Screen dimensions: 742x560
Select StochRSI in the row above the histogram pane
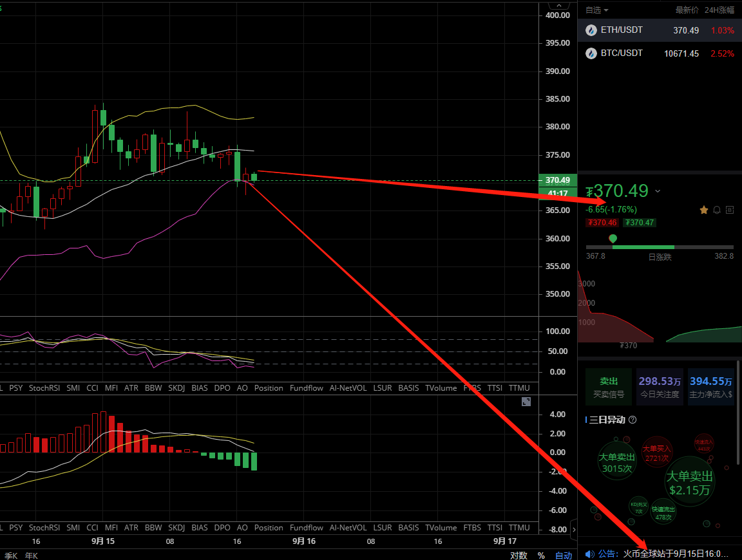coord(44,388)
